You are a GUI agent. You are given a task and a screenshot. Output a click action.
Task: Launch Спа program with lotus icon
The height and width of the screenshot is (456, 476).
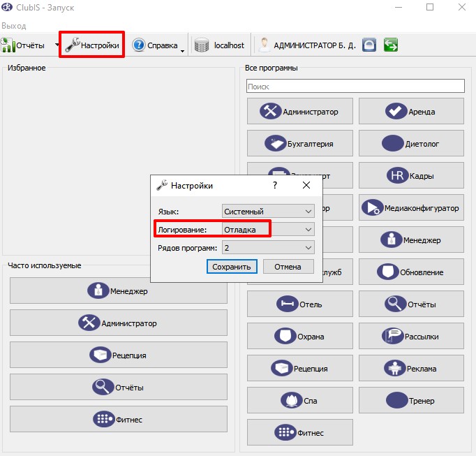[300, 400]
